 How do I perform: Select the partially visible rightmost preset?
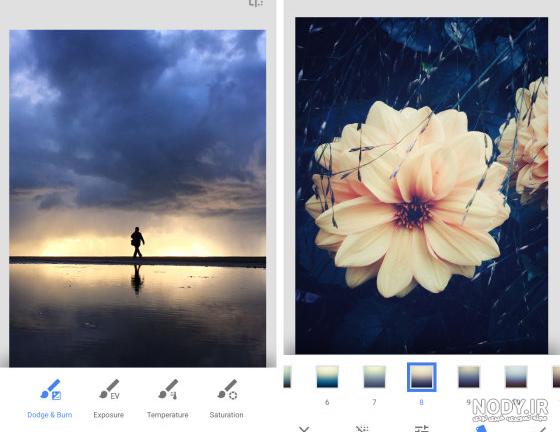pos(556,377)
